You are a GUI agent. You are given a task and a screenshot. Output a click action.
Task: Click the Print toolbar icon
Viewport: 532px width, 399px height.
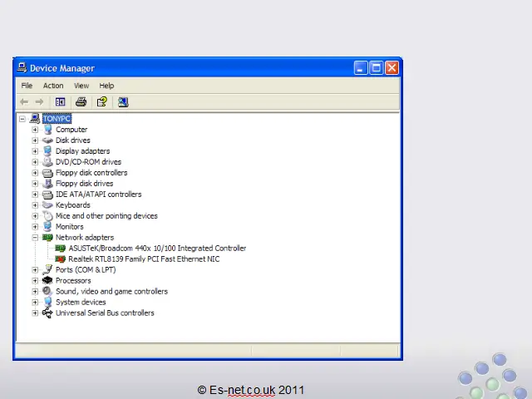click(81, 101)
